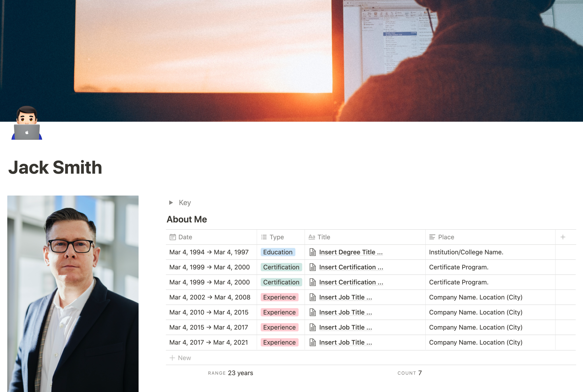Click the list icon in Type header
The image size is (583, 392).
coord(264,237)
